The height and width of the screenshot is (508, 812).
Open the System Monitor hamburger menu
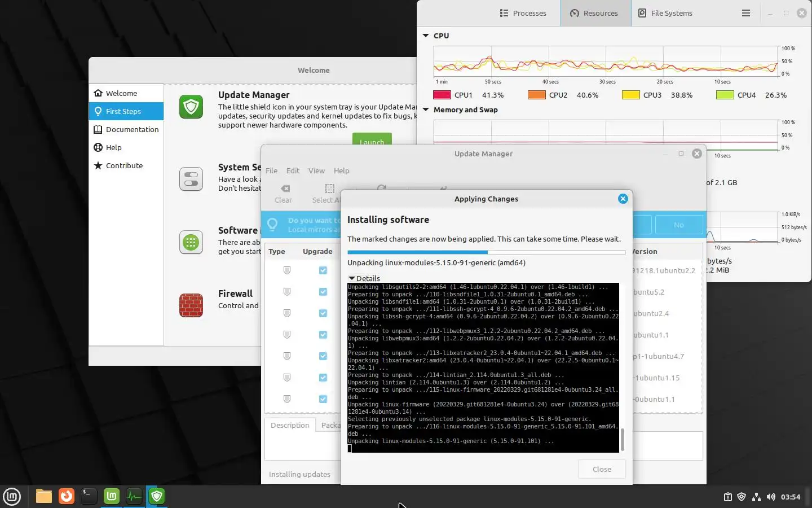(746, 13)
